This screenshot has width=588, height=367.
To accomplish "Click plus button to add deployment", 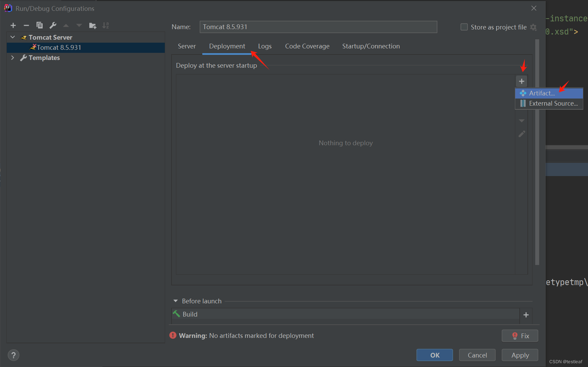I will [x=522, y=81].
